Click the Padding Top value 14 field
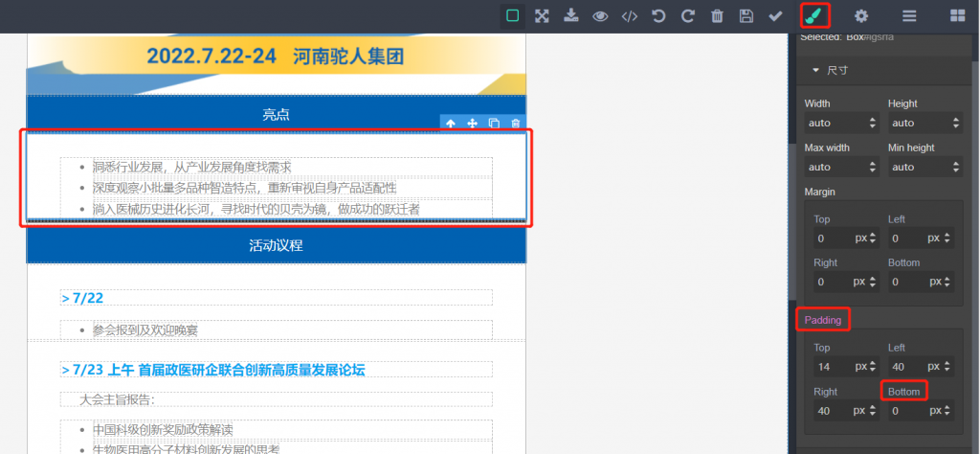The width and height of the screenshot is (980, 454). tap(833, 367)
